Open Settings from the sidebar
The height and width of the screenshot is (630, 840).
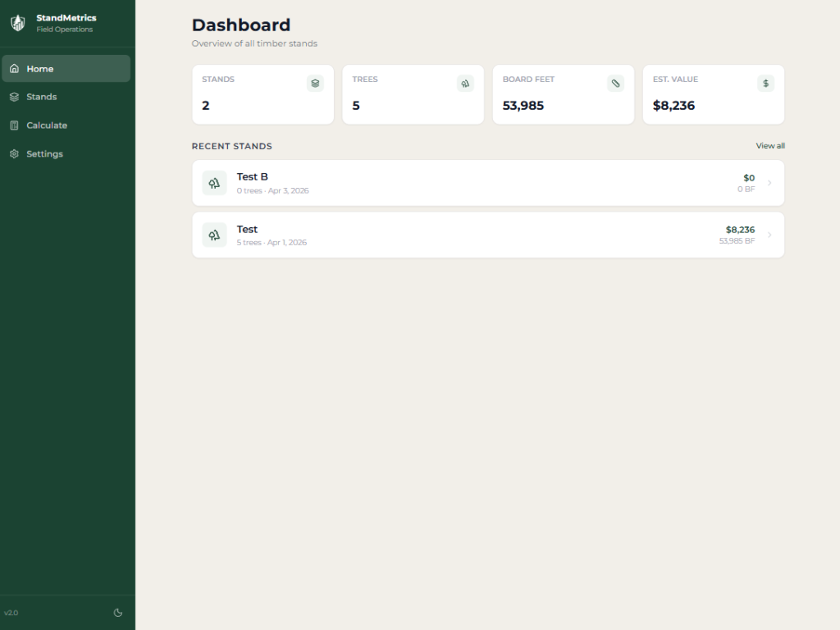pyautogui.click(x=66, y=154)
